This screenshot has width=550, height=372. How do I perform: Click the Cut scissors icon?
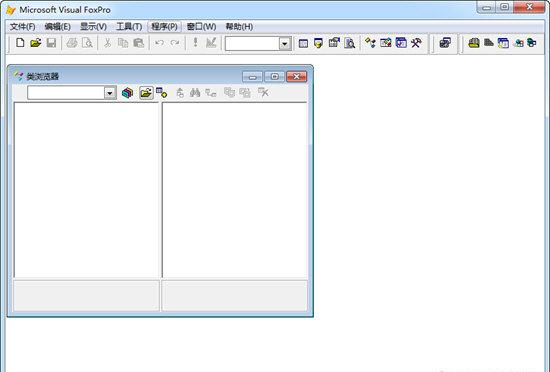click(107, 43)
